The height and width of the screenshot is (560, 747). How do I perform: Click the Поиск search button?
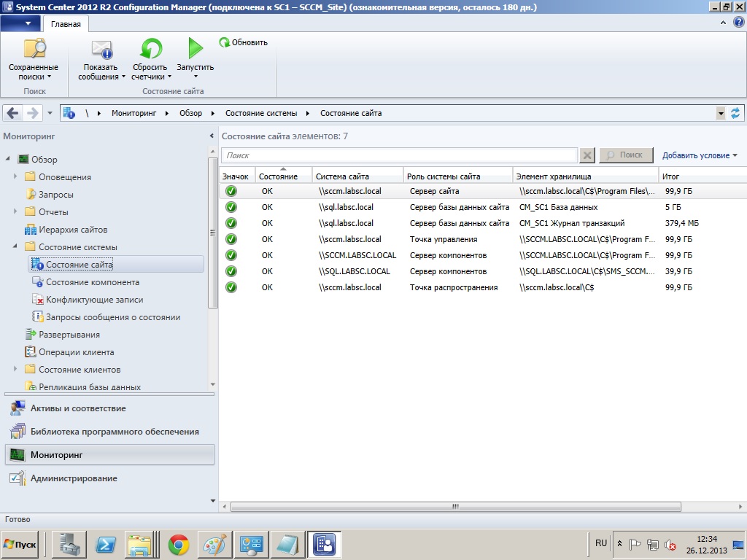point(626,155)
